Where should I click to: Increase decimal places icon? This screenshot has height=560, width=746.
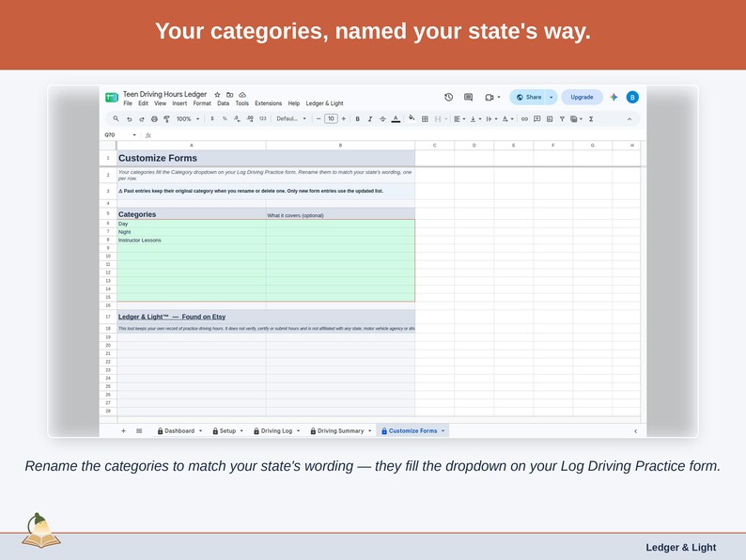(250, 119)
